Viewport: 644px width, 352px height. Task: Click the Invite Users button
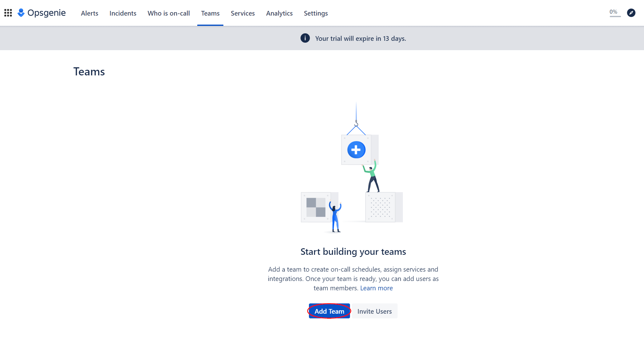(x=374, y=311)
